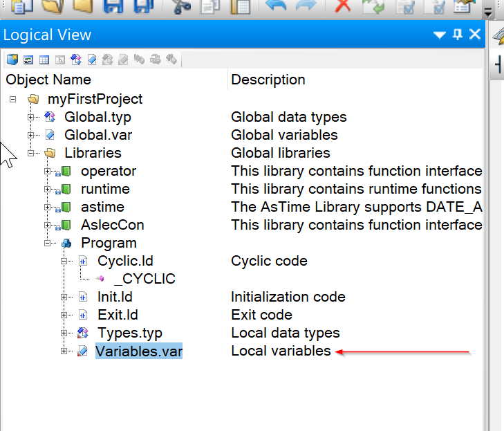The height and width of the screenshot is (431, 504).
Task: Click the Cut scissors toolbar icon
Action: [x=181, y=6]
